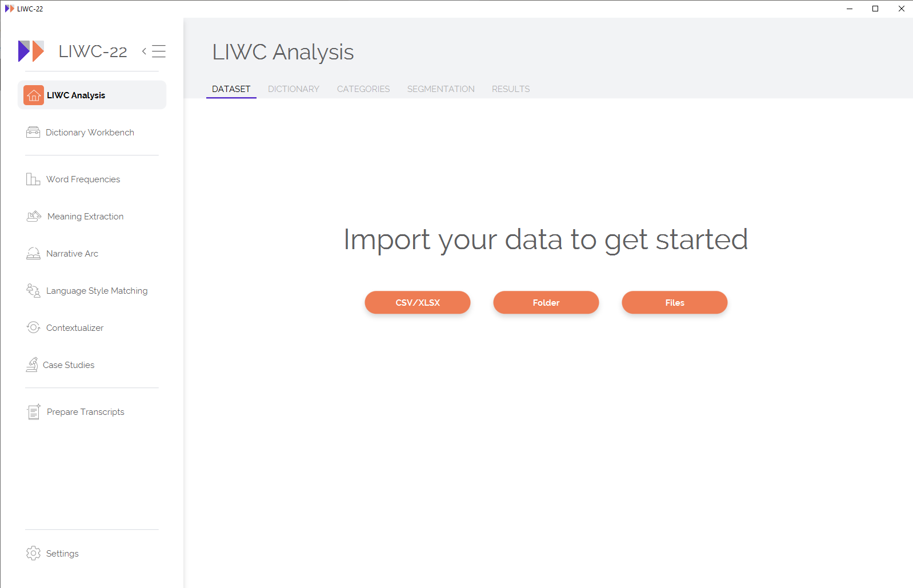
Task: Import data with the CSV/XLSX button
Action: [x=418, y=302]
